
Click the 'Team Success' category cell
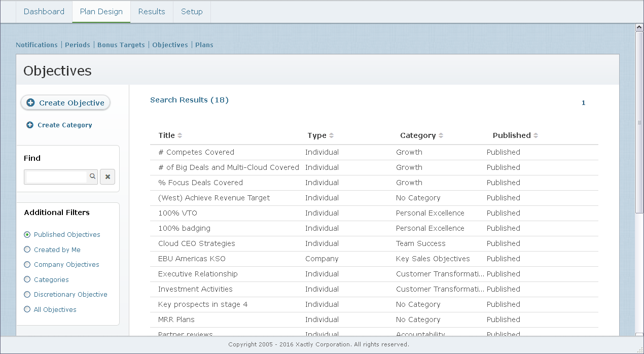[421, 243]
